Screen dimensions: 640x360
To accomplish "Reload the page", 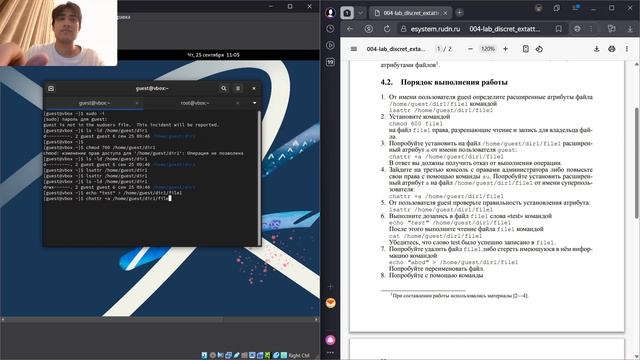I will click(387, 29).
